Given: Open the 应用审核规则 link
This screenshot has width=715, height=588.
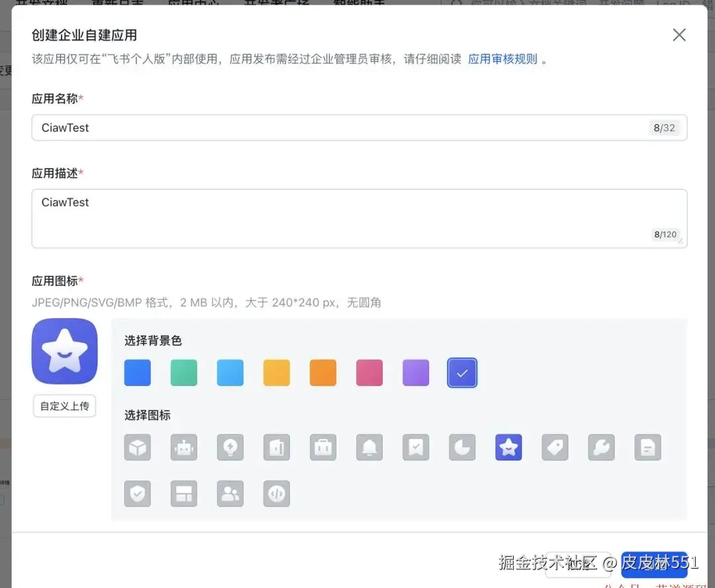Looking at the screenshot, I should point(502,59).
